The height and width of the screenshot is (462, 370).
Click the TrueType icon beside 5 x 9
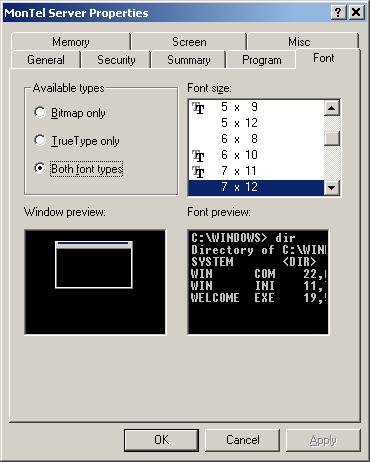click(198, 108)
